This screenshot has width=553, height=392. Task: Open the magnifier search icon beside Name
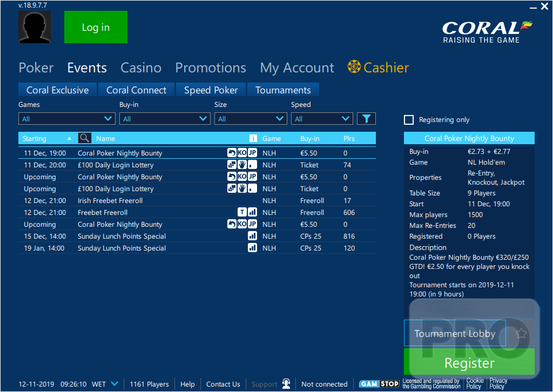tap(85, 138)
